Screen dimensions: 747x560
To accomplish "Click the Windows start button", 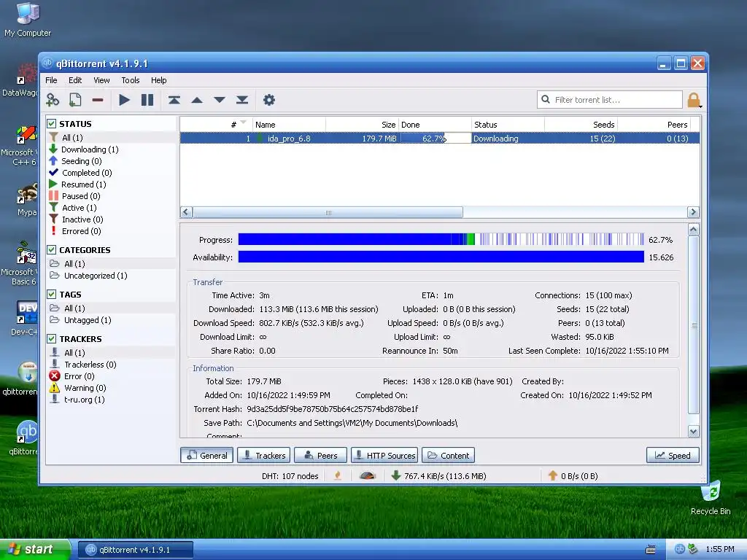I will click(34, 550).
